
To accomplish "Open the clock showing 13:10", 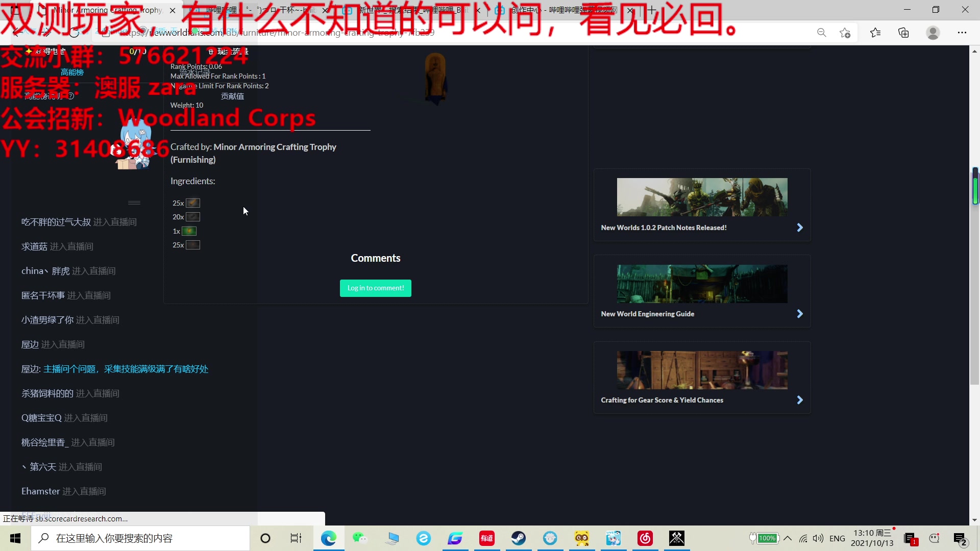I will point(872,538).
